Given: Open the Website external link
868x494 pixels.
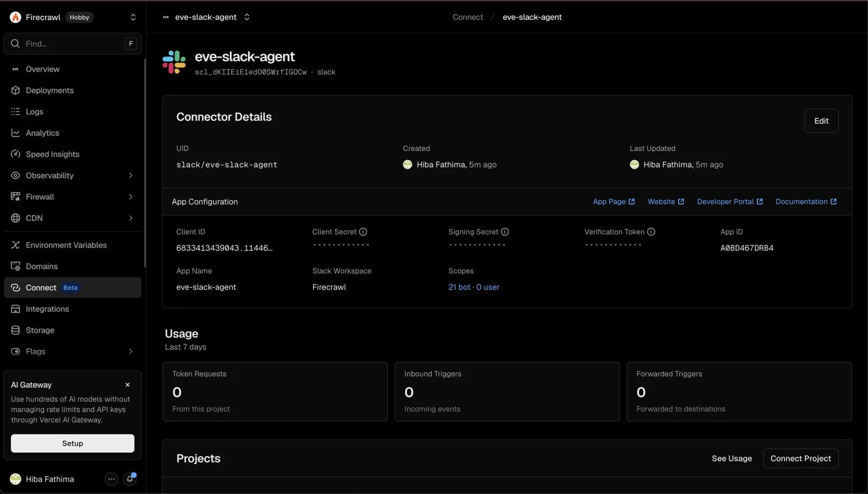Looking at the screenshot, I should [666, 202].
